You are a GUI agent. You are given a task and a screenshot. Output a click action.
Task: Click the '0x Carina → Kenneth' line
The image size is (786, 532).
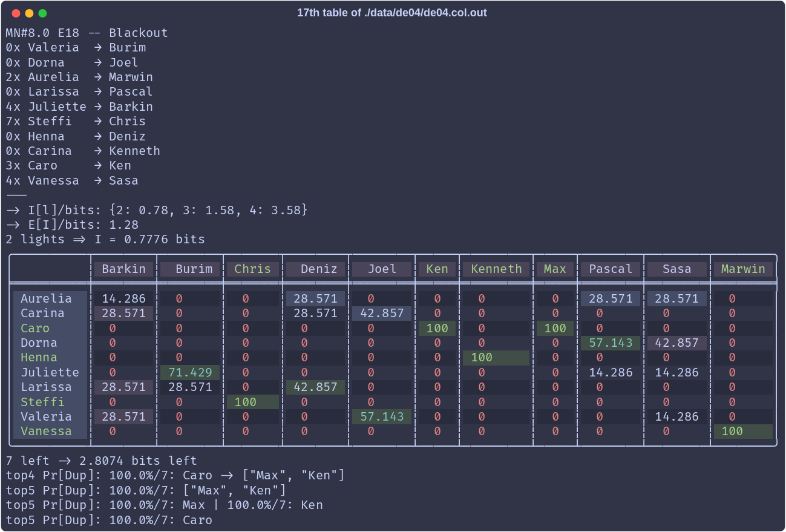(83, 151)
